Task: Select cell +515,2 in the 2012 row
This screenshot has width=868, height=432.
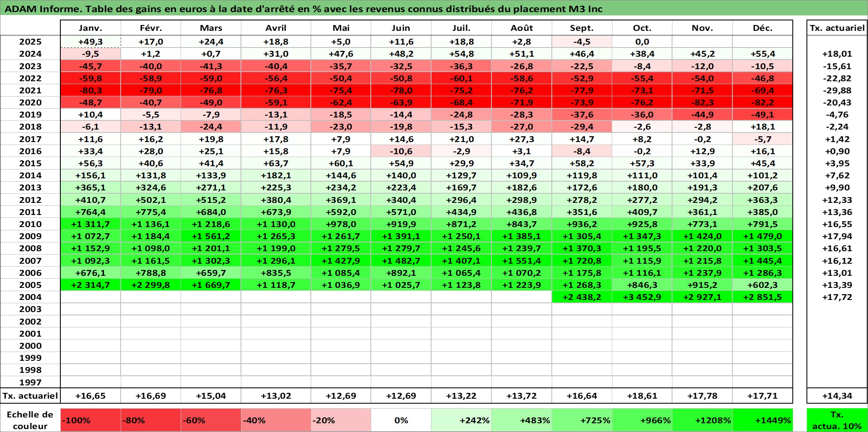Action: pos(211,200)
